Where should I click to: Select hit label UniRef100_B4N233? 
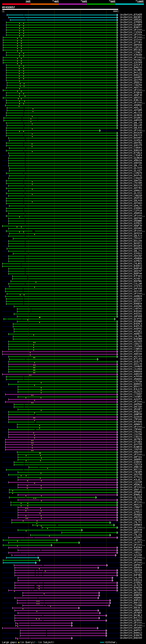(x=131, y=67)
